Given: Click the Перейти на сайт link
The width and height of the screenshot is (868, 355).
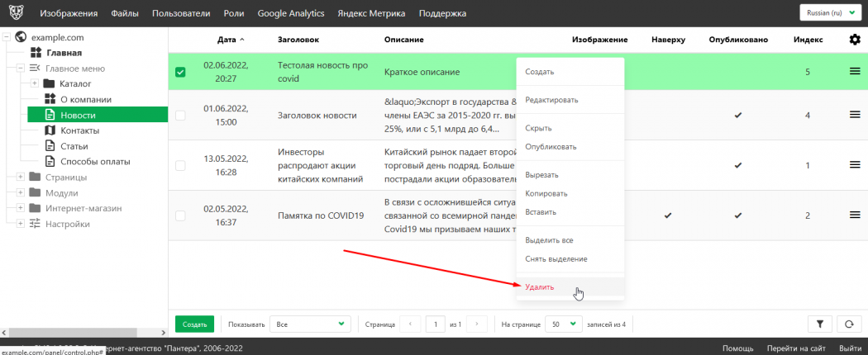Looking at the screenshot, I should click(796, 348).
